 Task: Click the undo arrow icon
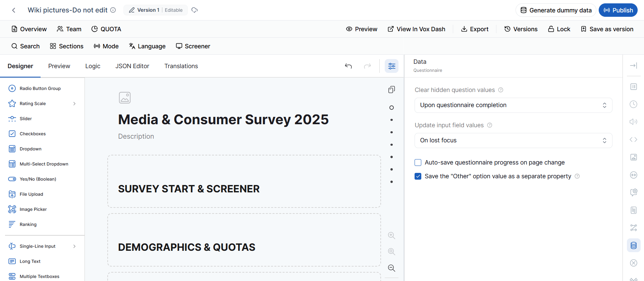pyautogui.click(x=348, y=66)
